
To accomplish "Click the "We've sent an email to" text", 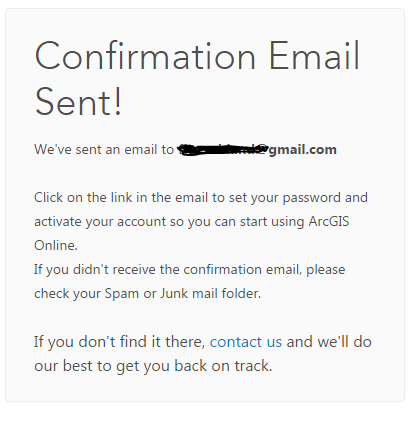I will 104,149.
